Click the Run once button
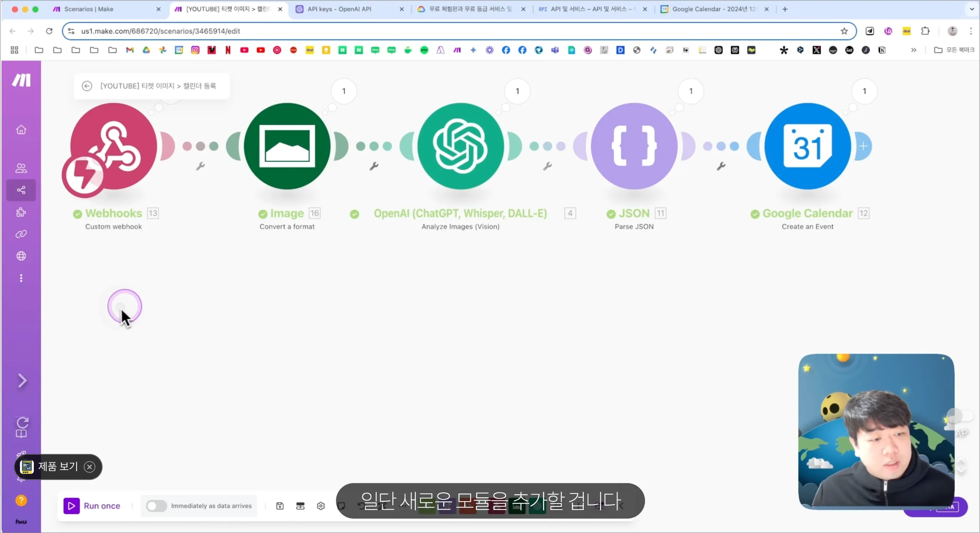 pyautogui.click(x=92, y=506)
